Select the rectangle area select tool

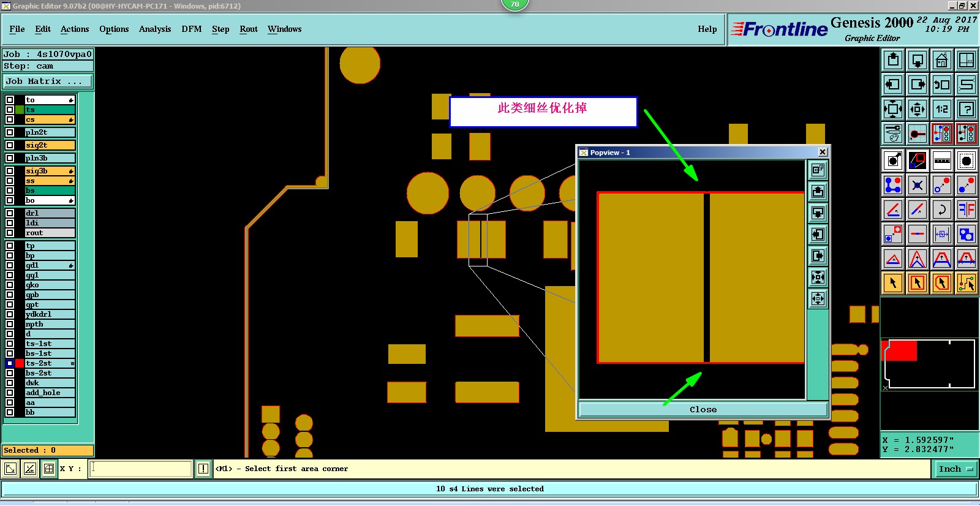918,283
